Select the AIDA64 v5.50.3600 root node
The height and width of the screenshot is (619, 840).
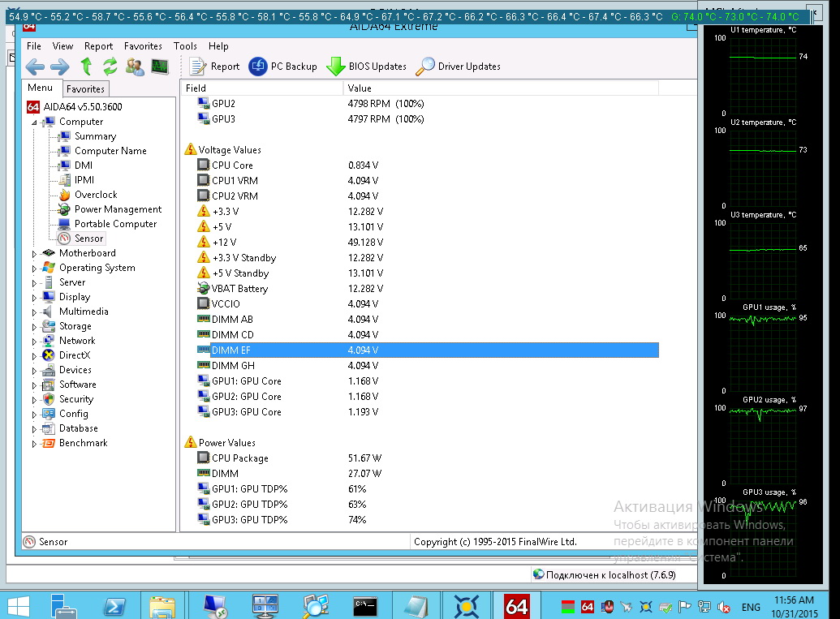(x=83, y=106)
